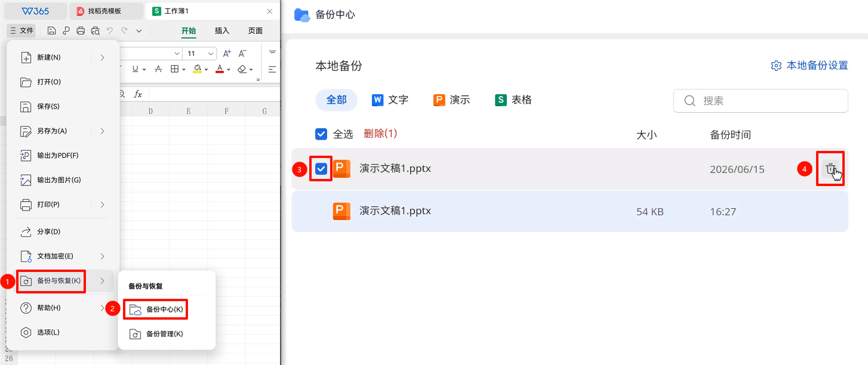Select the 全部 backup filter
This screenshot has height=365, width=868.
pyautogui.click(x=336, y=100)
